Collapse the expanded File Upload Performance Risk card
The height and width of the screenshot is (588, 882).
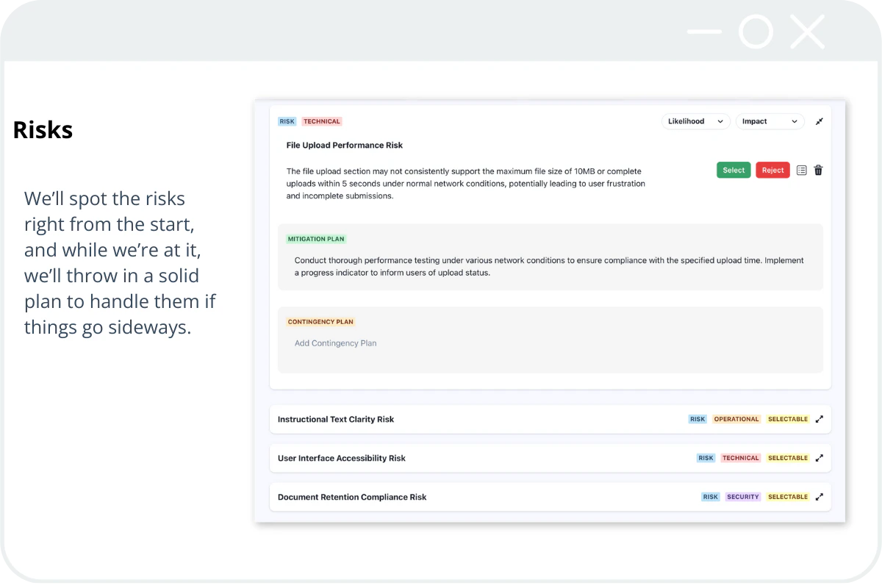pos(819,121)
